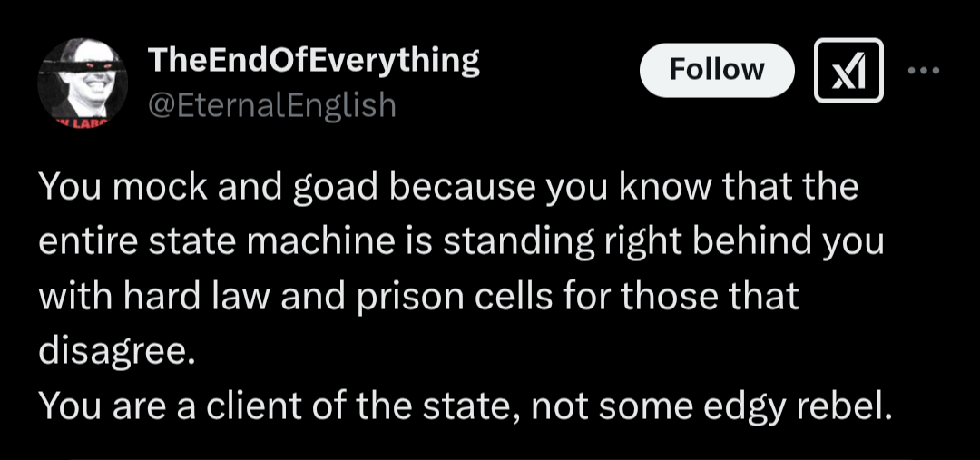Click the line starting "with hard law"

tap(418, 297)
